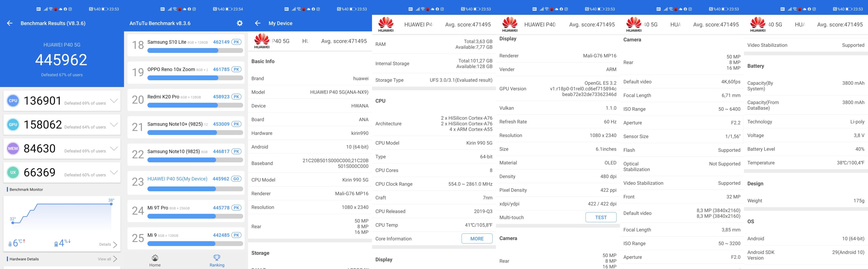Tap Multi-touch TEST button

pos(601,217)
